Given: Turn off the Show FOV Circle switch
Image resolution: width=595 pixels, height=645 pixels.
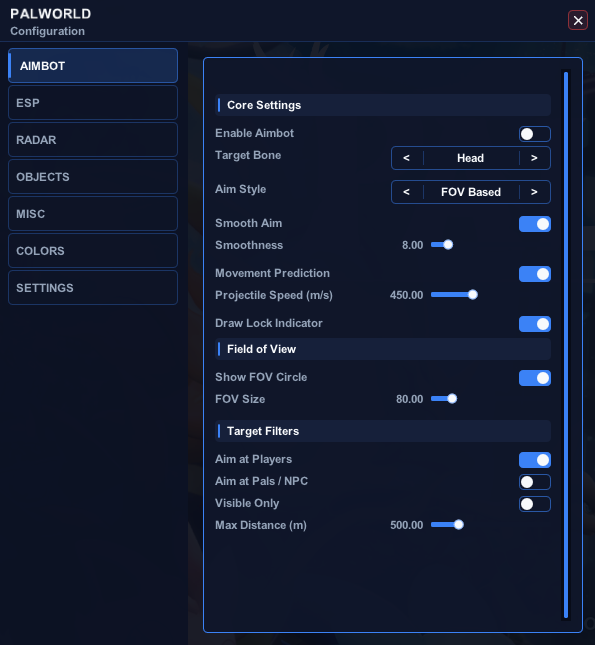Looking at the screenshot, I should [535, 378].
